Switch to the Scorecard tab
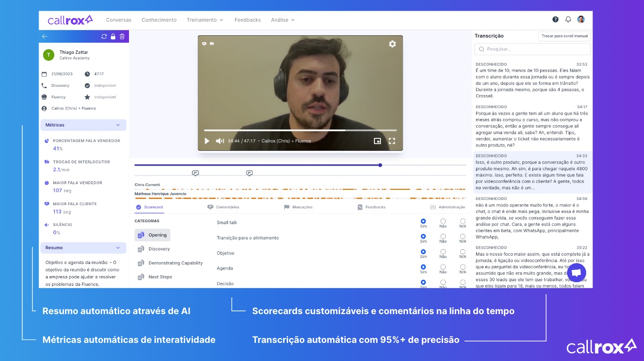Viewport: 644px width, 361px height. coord(149,207)
